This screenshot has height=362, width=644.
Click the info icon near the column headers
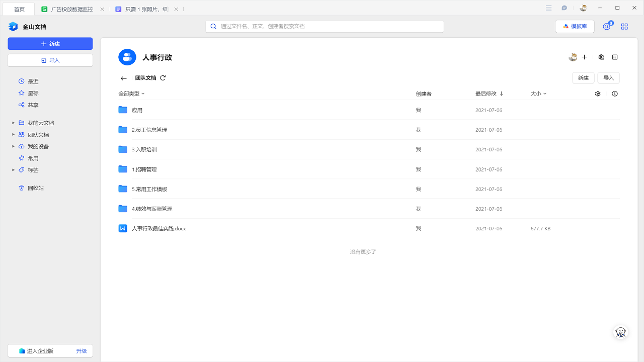614,94
